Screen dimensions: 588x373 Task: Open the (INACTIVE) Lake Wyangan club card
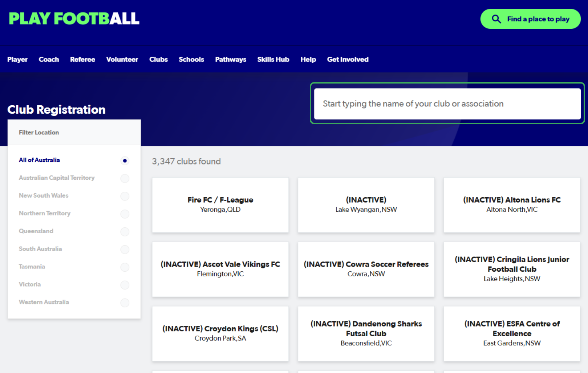(x=366, y=205)
